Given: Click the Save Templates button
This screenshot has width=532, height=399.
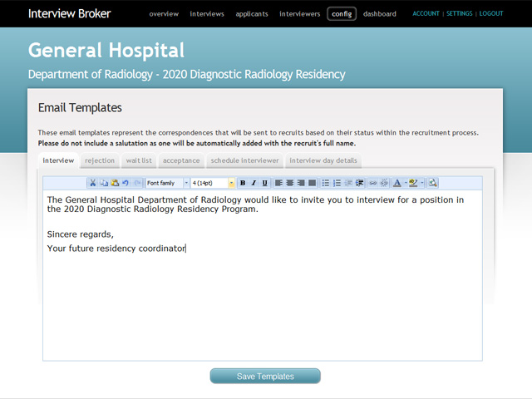Looking at the screenshot, I should 265,377.
